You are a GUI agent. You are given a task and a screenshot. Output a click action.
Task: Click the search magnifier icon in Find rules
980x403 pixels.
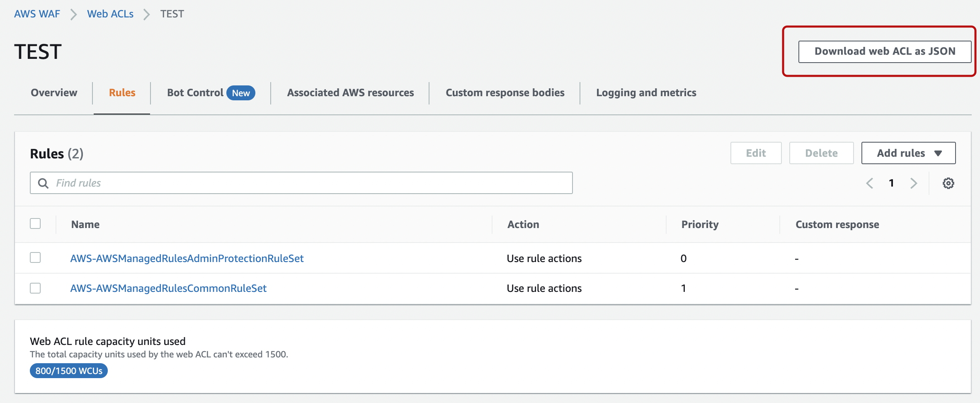point(43,183)
